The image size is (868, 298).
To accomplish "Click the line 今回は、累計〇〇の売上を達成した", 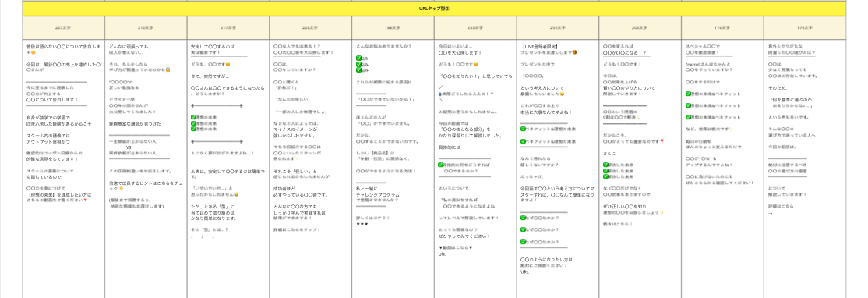I will (x=63, y=64).
